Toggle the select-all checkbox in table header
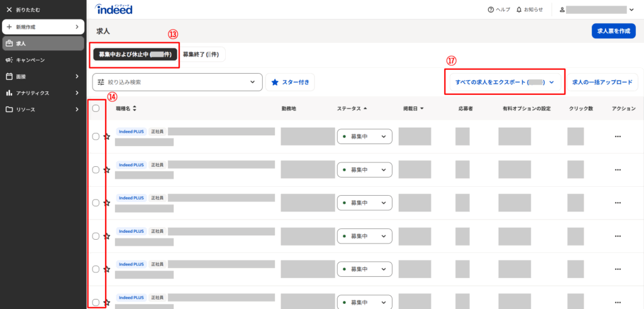This screenshot has height=309, width=644. coord(96,108)
